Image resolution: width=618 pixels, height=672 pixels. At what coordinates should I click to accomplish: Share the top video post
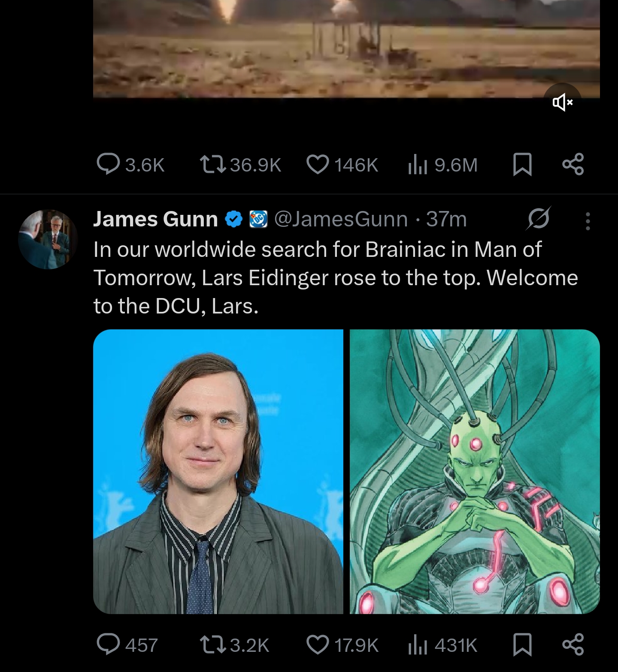tap(573, 165)
